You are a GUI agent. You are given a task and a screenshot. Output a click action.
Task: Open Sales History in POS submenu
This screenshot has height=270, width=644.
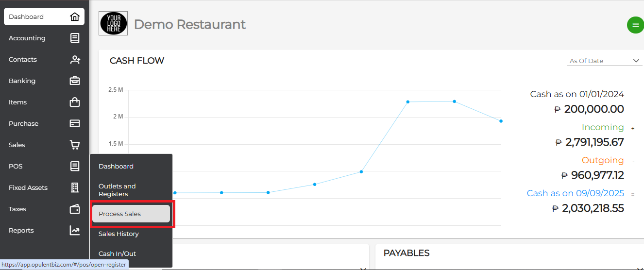coord(119,234)
